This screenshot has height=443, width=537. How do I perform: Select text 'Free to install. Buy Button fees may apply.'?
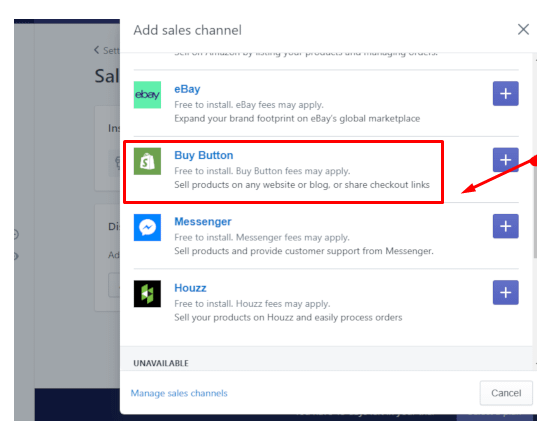[x=262, y=171]
